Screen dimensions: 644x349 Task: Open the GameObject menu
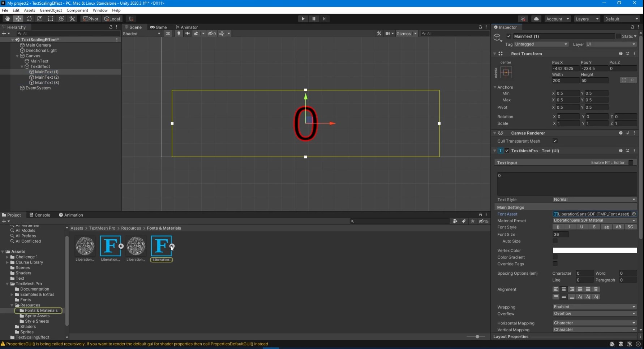click(51, 10)
